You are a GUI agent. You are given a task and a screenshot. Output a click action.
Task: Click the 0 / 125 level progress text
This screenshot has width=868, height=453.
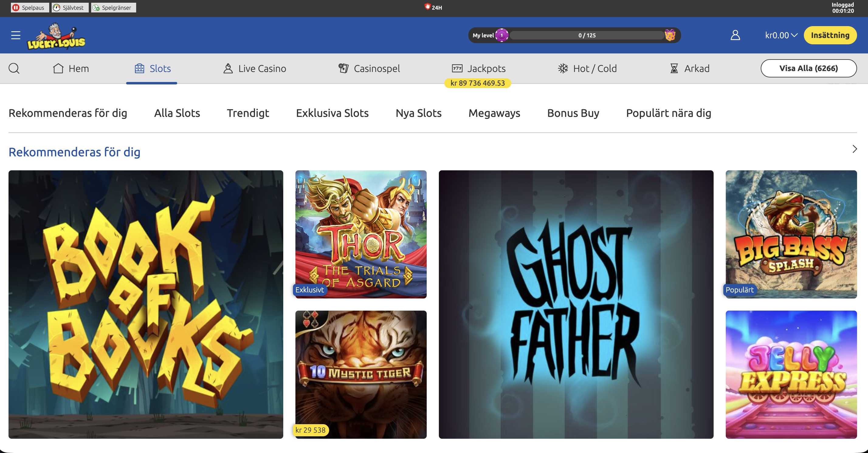(587, 35)
